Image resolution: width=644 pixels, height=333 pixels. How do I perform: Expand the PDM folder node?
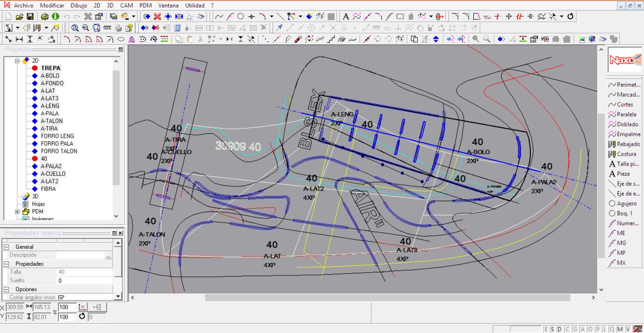(x=18, y=211)
